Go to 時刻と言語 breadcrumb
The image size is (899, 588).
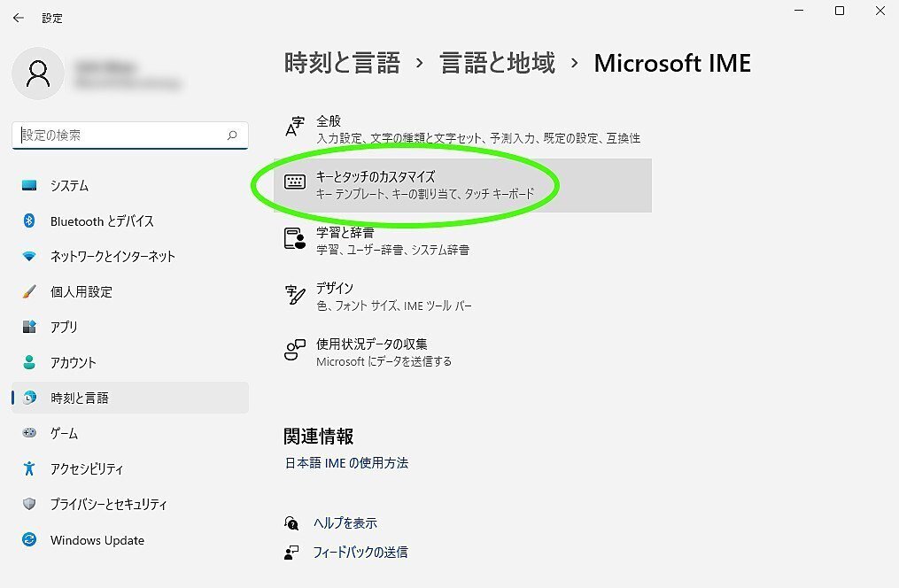click(x=342, y=63)
